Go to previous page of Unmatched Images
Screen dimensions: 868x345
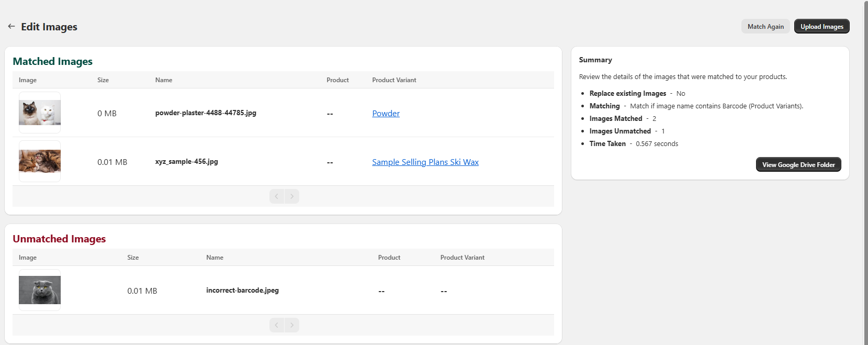coord(277,325)
